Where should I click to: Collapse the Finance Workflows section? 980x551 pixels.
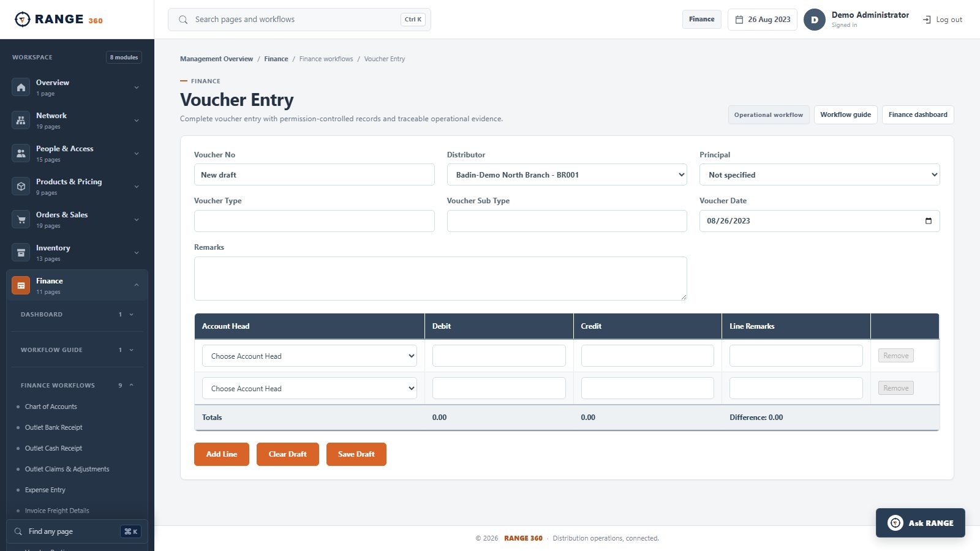[x=77, y=386]
